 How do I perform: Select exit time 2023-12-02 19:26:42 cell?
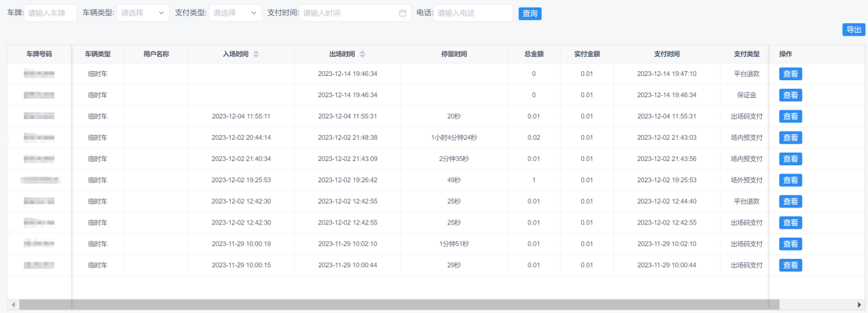[x=348, y=180]
